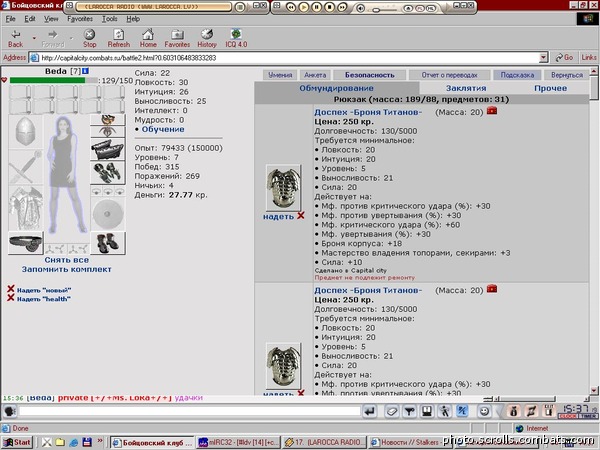Viewport: 600px width, 450px height.
Task: Select the Обмундирование inventory tab
Action: [x=336, y=88]
